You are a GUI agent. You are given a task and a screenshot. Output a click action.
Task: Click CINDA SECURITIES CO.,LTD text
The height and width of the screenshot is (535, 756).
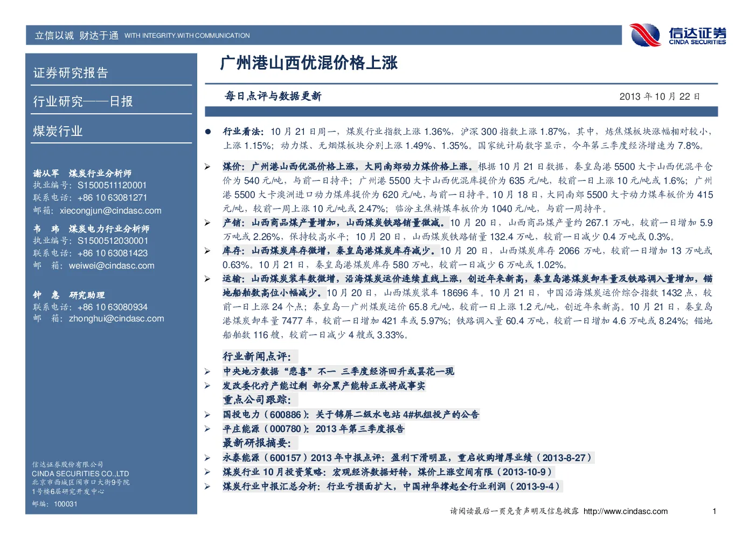tap(80, 474)
